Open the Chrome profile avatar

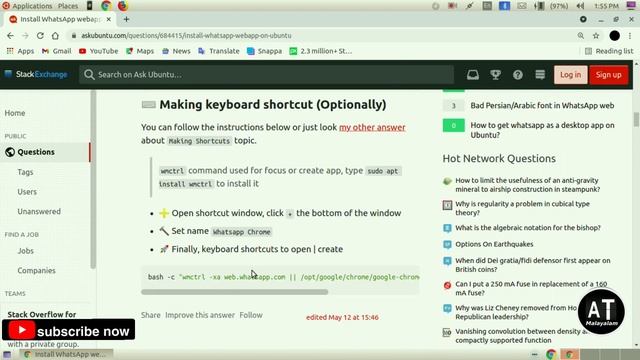(x=615, y=36)
